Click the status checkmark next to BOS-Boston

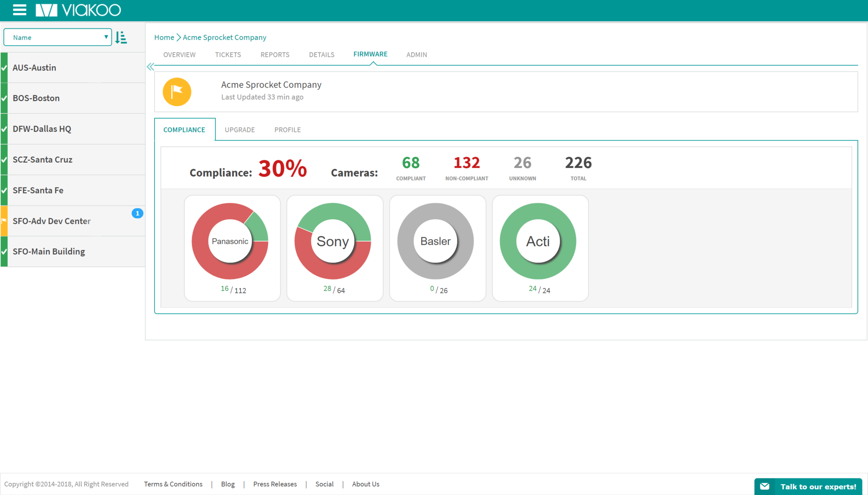tap(4, 98)
